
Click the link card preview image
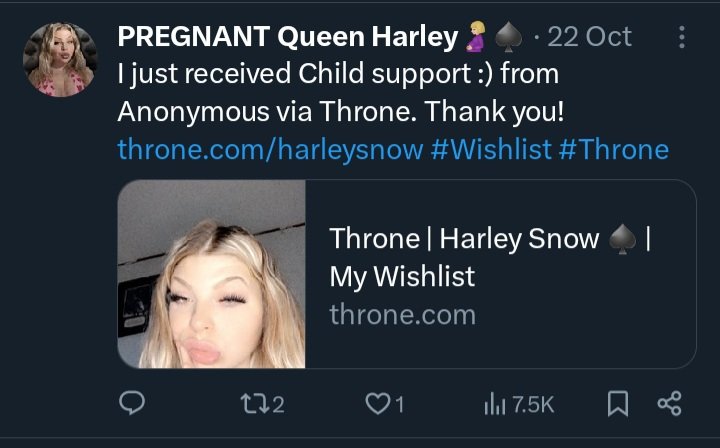point(212,274)
